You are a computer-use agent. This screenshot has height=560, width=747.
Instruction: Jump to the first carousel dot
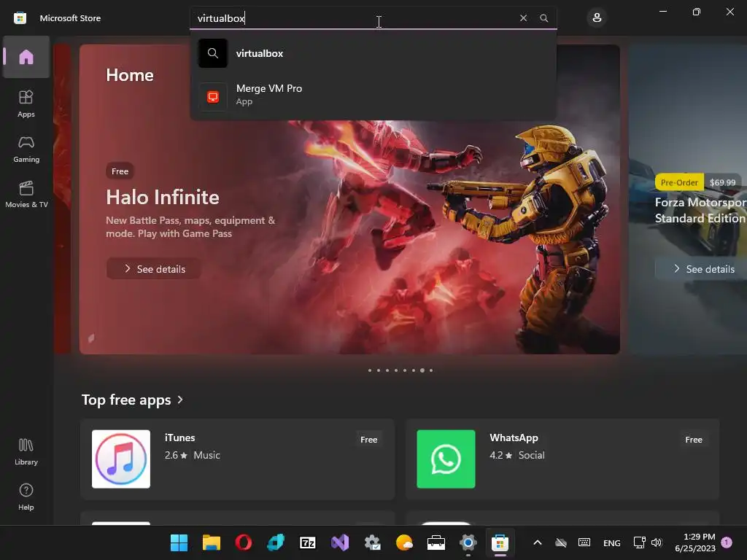[x=370, y=370]
